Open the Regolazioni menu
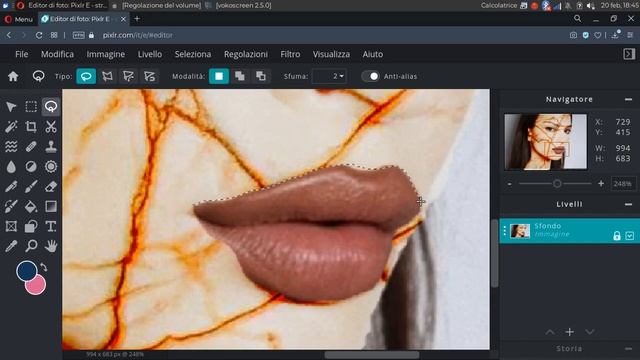The height and width of the screenshot is (360, 640). pos(246,54)
